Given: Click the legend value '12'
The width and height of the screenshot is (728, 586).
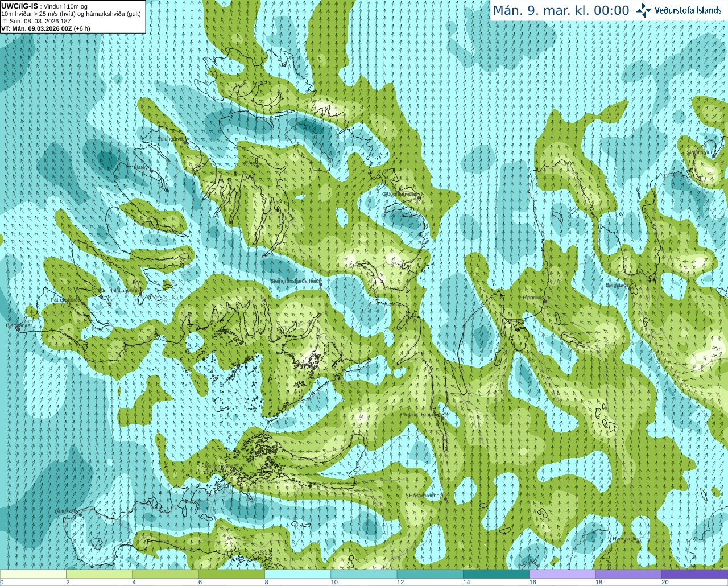Looking at the screenshot, I should (x=400, y=582).
